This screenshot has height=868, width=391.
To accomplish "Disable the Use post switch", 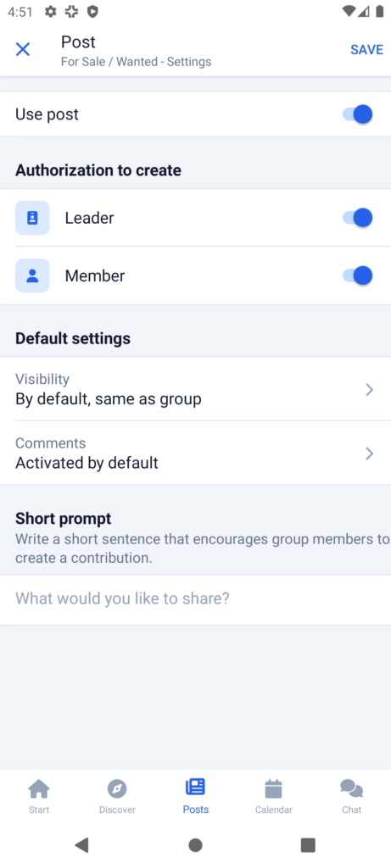I will (x=357, y=114).
